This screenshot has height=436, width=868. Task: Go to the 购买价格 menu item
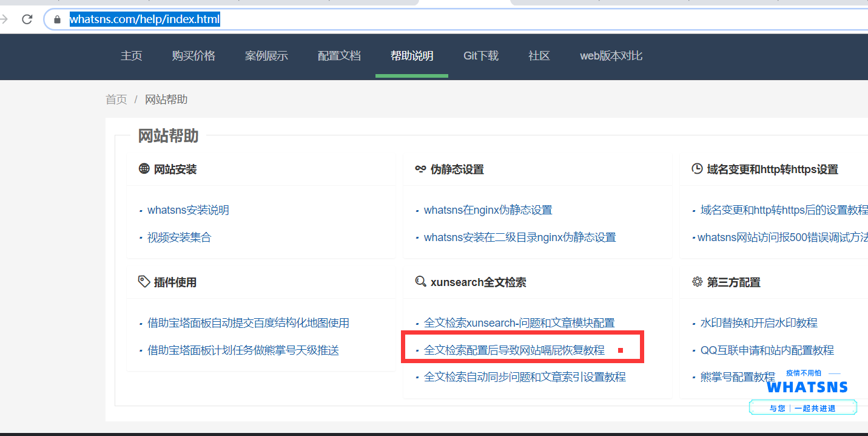pos(193,56)
